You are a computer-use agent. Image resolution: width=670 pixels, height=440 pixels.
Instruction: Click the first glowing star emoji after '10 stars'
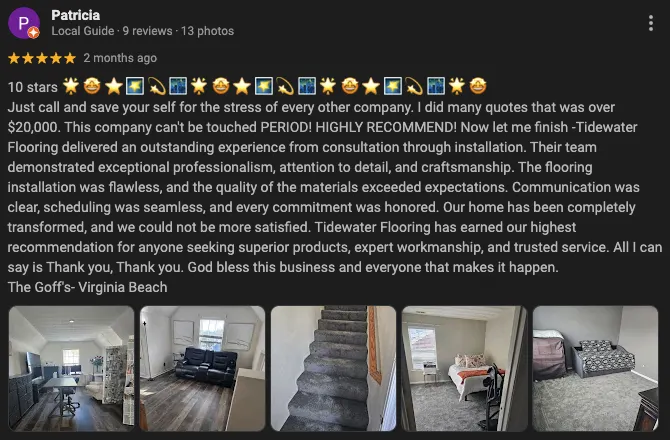(71, 86)
